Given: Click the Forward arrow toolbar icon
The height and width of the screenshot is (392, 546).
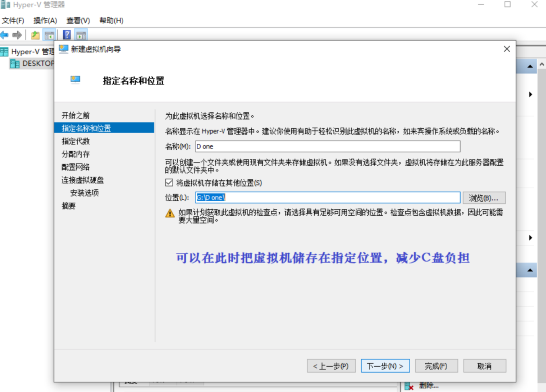Looking at the screenshot, I should click(x=17, y=35).
